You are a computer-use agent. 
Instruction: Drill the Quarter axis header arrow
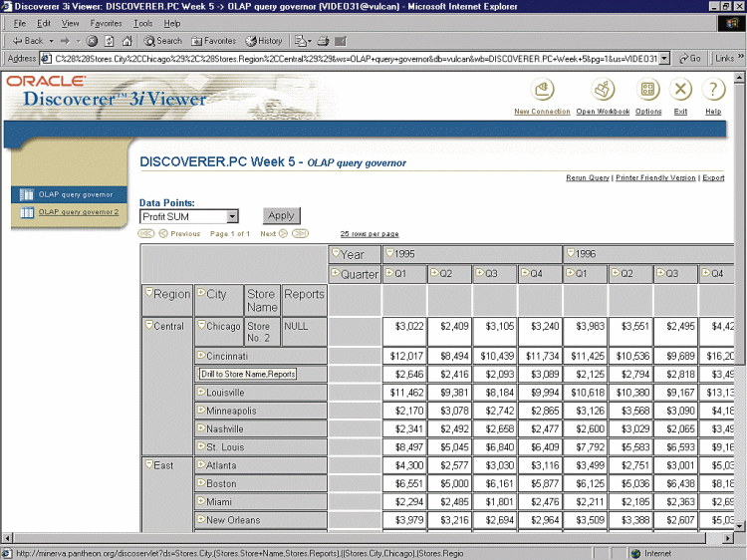[336, 273]
